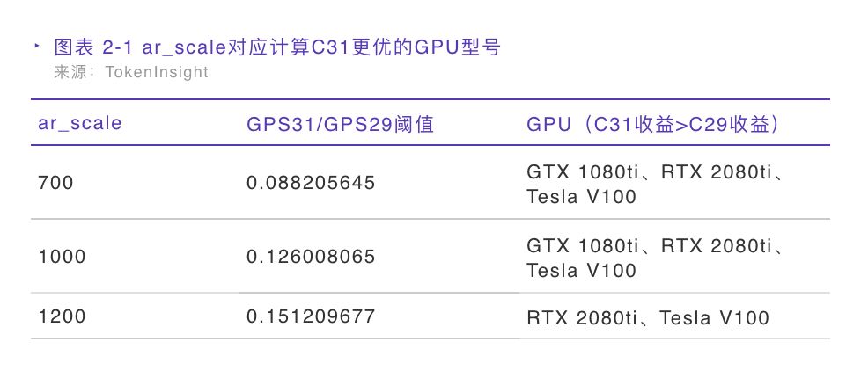Select the ar_scale value 1000
Viewport: 868px width, 371px height.
(x=62, y=257)
